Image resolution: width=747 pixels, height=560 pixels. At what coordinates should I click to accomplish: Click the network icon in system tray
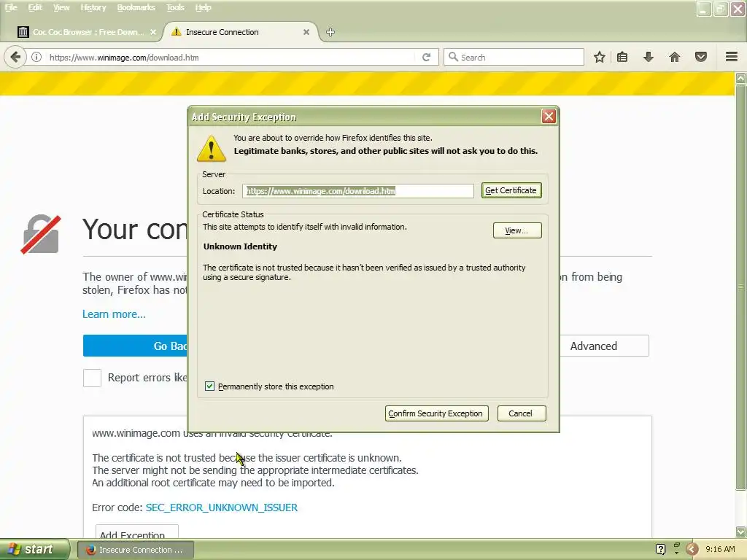[x=676, y=548]
